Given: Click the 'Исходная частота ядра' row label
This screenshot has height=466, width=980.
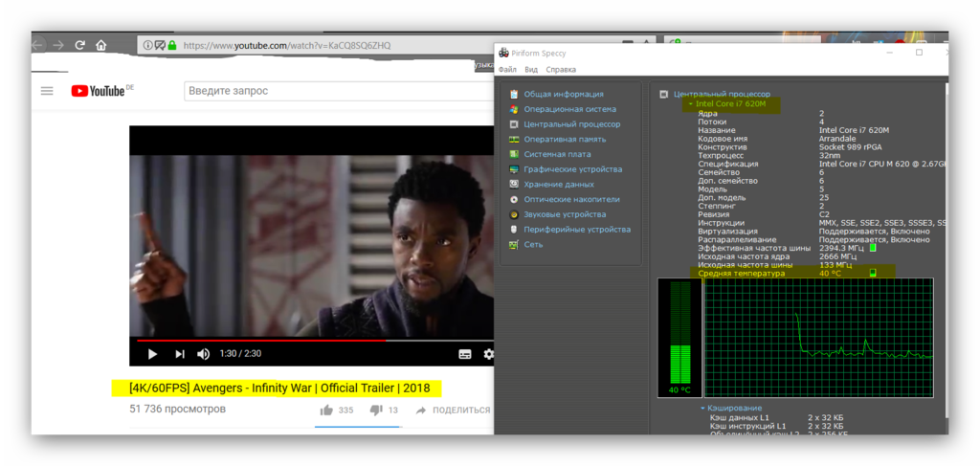Looking at the screenshot, I should (x=744, y=256).
